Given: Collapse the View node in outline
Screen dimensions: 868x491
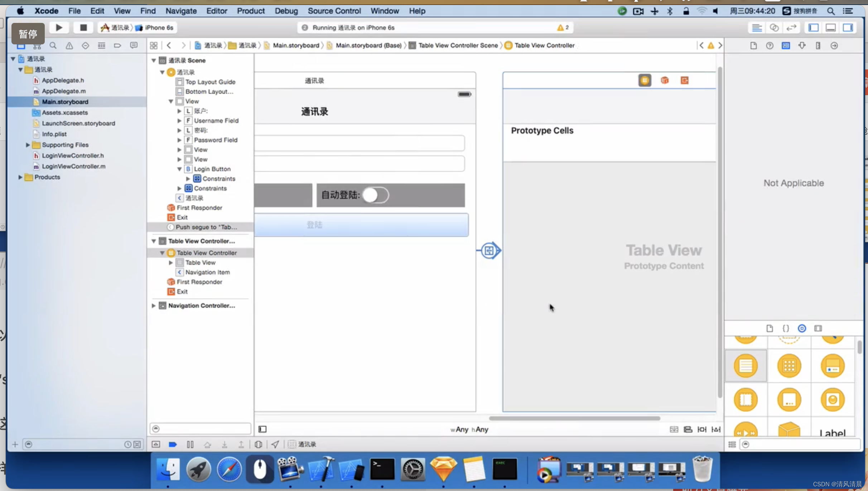Looking at the screenshot, I should point(171,101).
